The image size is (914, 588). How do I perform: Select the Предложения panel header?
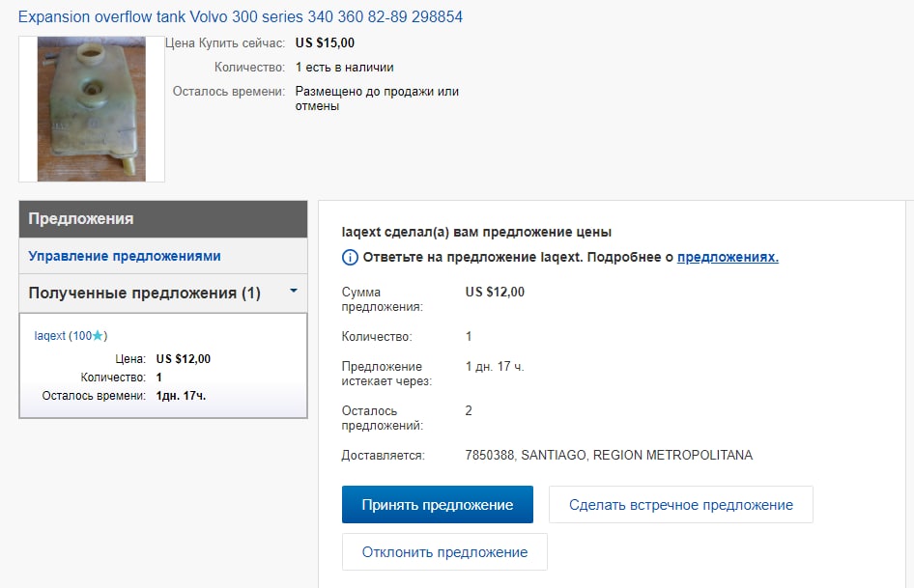coord(163,219)
